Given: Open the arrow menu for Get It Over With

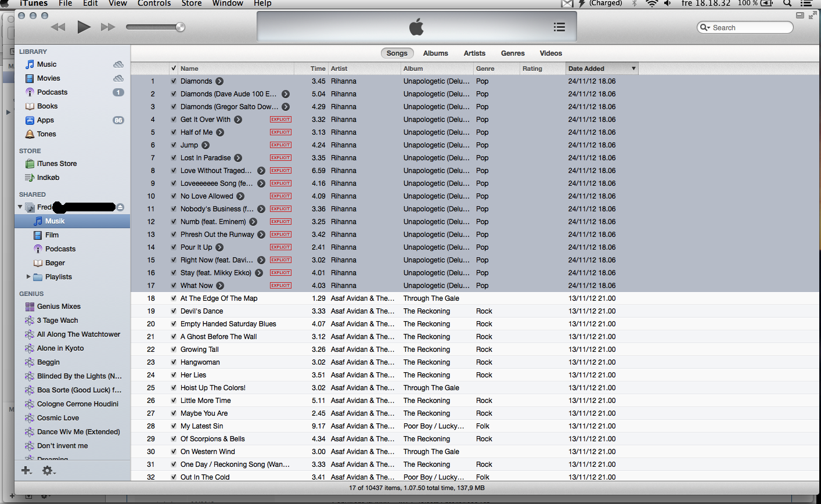Looking at the screenshot, I should [x=238, y=120].
